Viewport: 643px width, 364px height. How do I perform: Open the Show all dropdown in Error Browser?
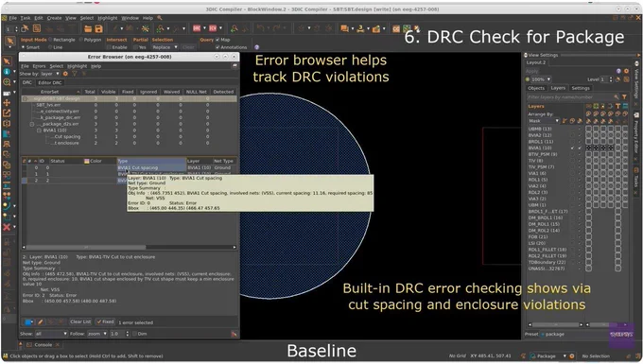pos(51,334)
